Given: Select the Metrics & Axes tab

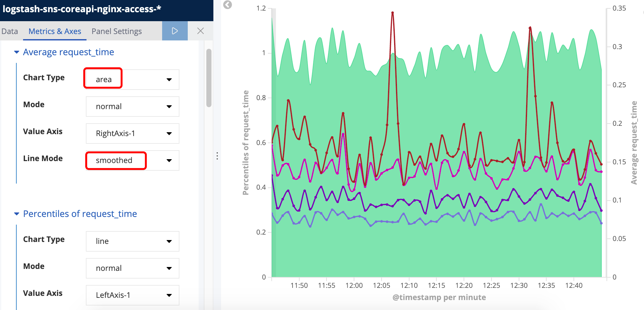Looking at the screenshot, I should click(55, 31).
